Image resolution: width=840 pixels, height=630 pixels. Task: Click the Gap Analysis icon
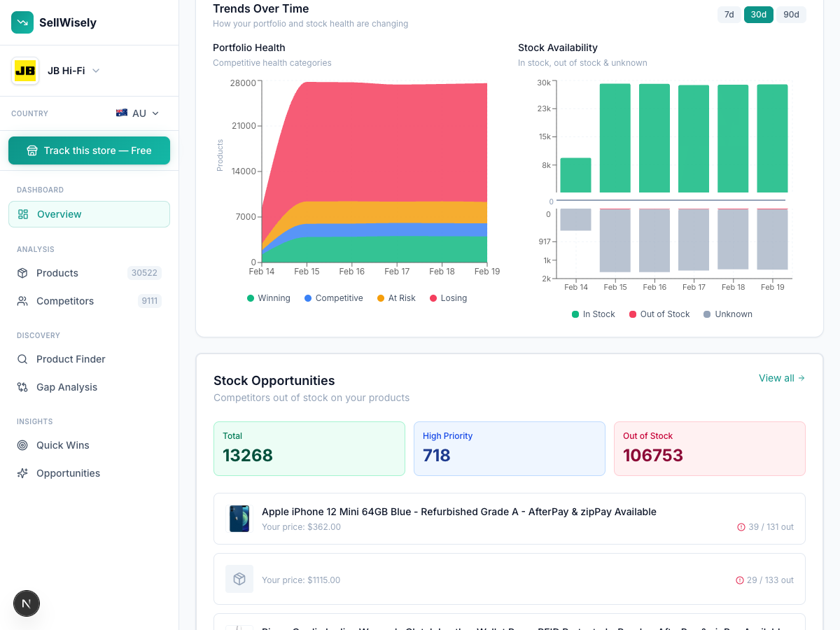pyautogui.click(x=22, y=387)
